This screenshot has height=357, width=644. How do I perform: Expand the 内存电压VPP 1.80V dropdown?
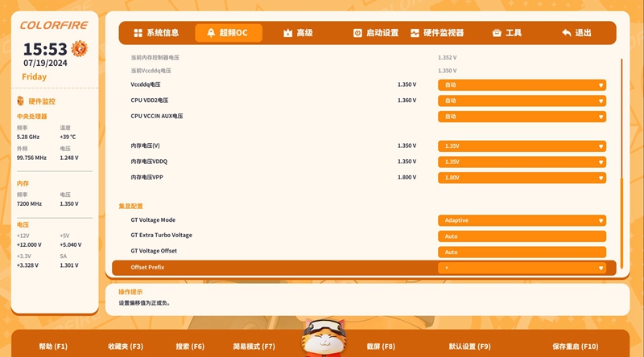click(522, 177)
